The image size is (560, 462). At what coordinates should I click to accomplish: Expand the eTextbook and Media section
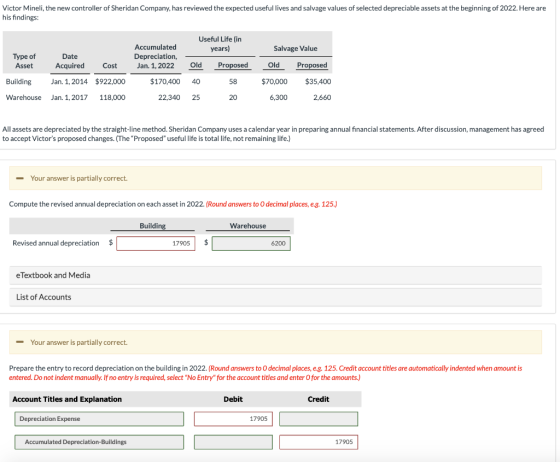point(275,275)
